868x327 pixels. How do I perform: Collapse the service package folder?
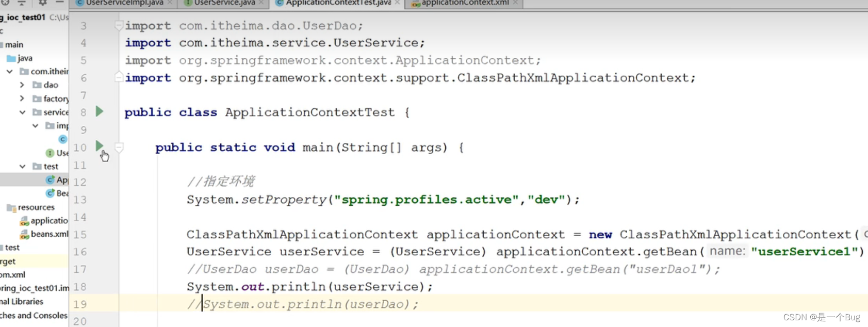pyautogui.click(x=22, y=112)
